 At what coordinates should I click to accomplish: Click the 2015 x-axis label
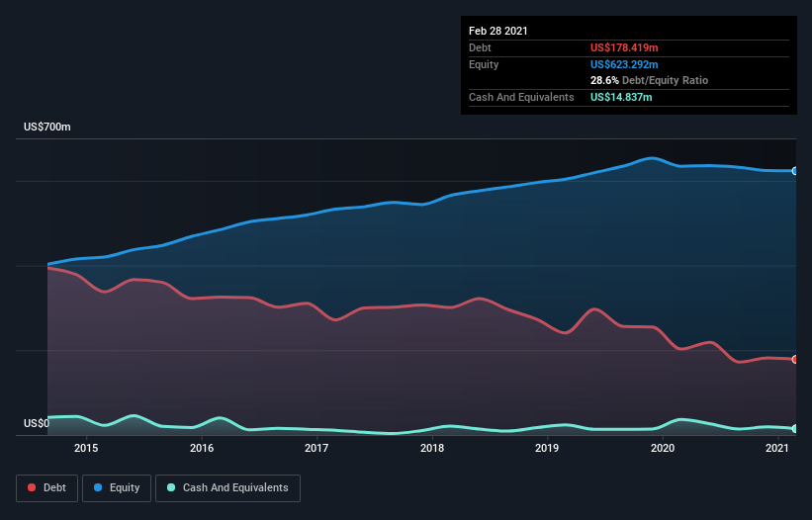tap(86, 448)
